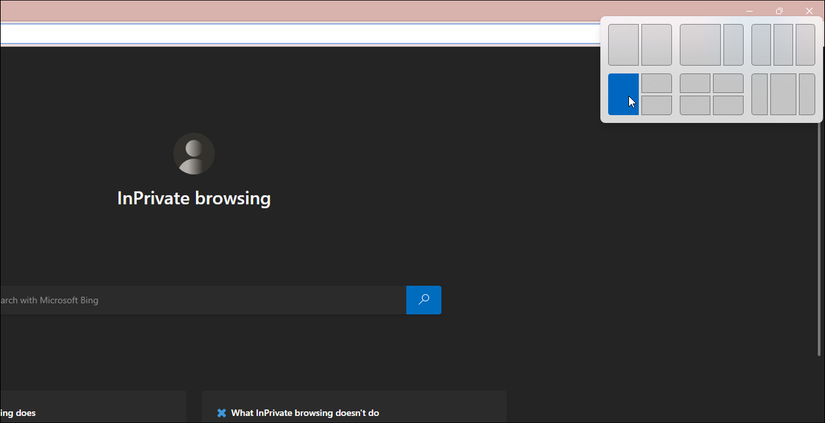
Task: Click the blue Bing search magnifier button
Action: (x=424, y=300)
